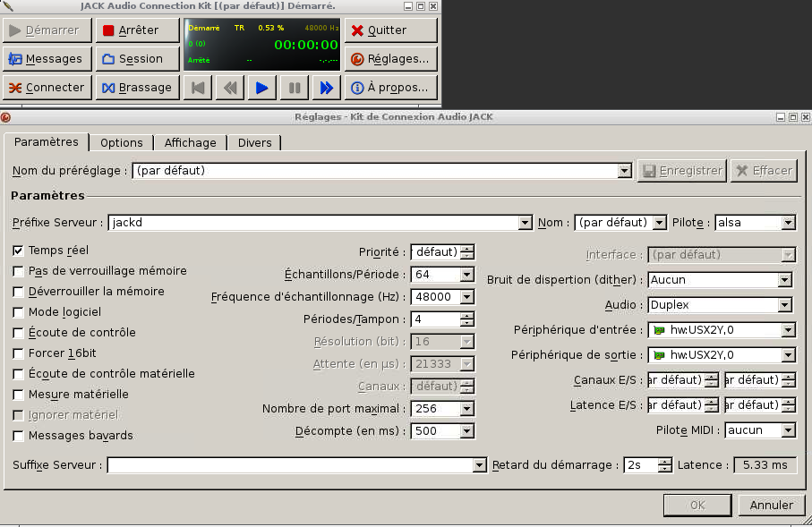Open the Nombre de port maximal dropdown

coord(467,409)
